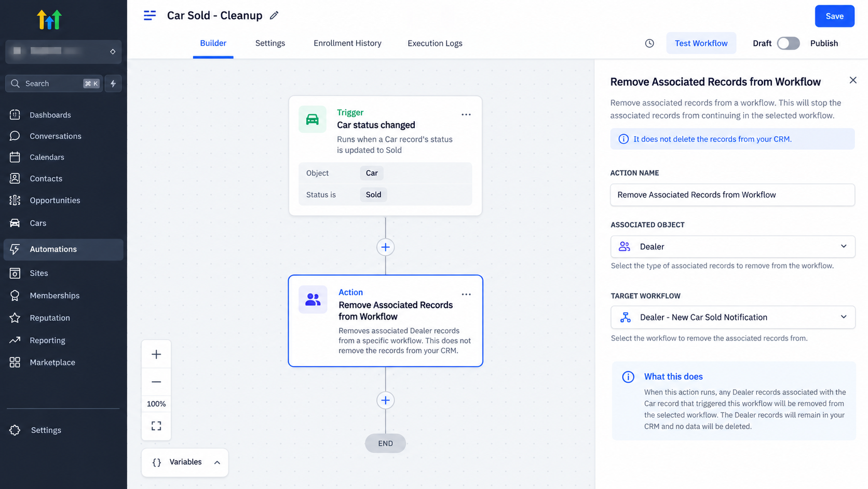Focus the sidebar Search box
Image resolution: width=868 pixels, height=489 pixels.
(x=54, y=83)
